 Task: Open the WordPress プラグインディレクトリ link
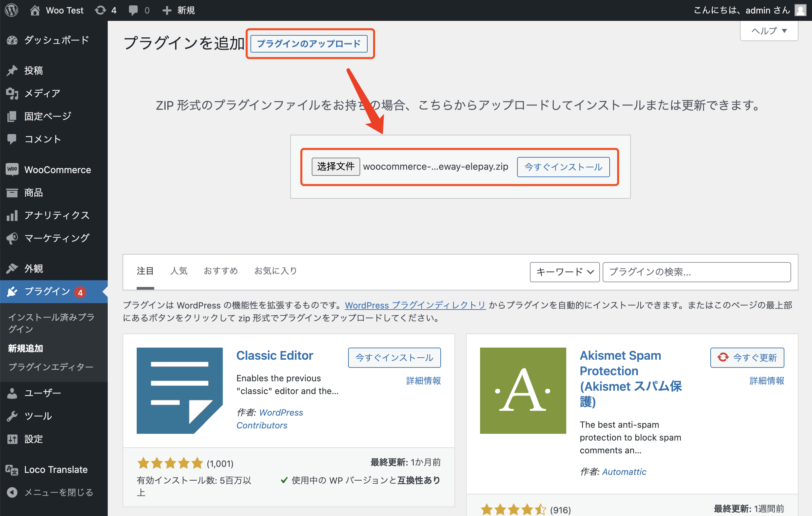[415, 305]
